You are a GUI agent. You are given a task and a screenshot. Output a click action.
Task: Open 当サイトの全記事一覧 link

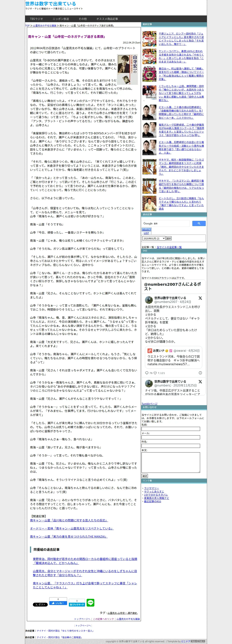[169, 247]
